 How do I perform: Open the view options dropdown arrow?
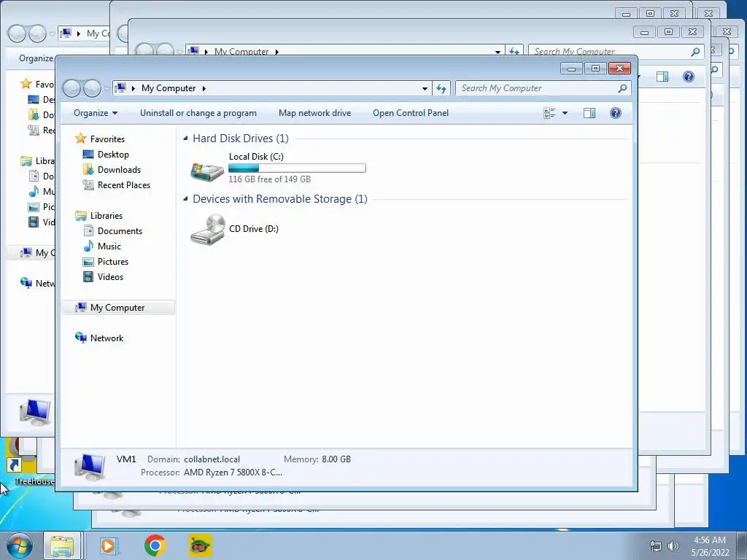pyautogui.click(x=565, y=113)
